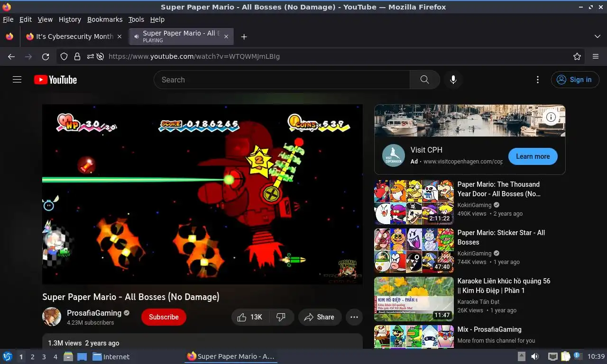The width and height of the screenshot is (607, 364).
Task: Dislike the video with thumbs down
Action: 281,317
